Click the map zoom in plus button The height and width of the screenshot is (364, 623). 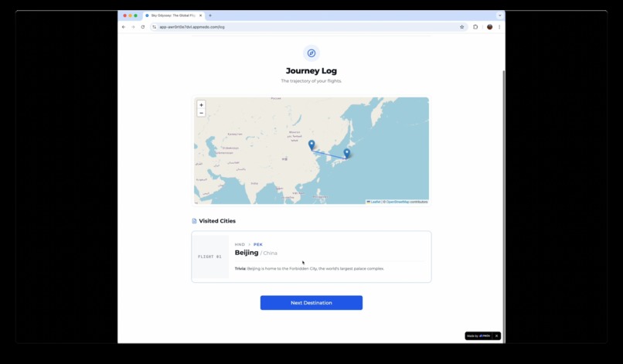[x=201, y=105]
